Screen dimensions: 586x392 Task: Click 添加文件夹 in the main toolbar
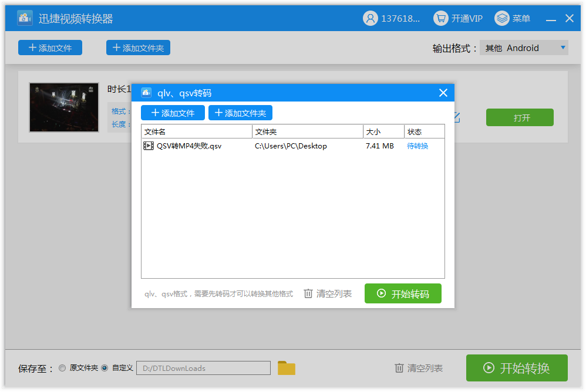138,48
